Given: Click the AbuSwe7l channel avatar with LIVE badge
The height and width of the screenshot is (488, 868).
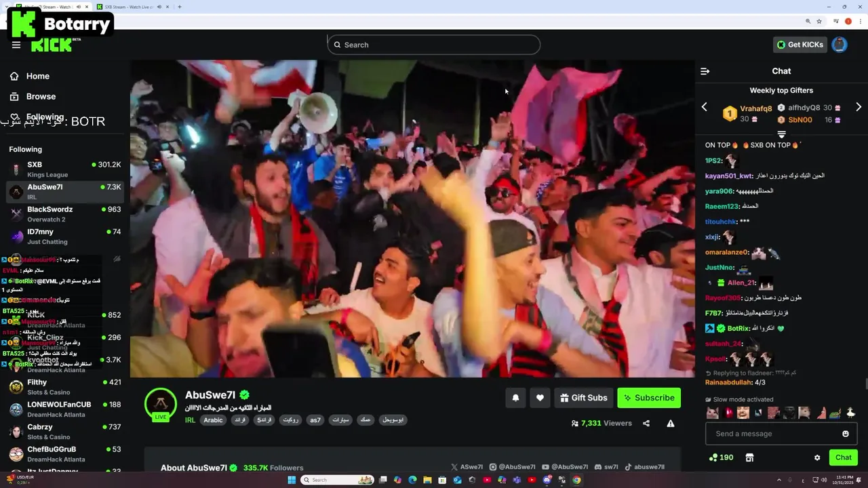Looking at the screenshot, I should point(161,405).
